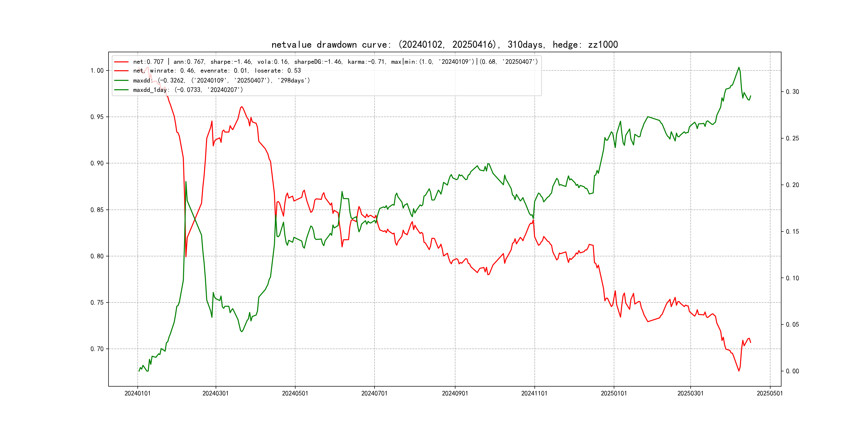Click the maxdd_1day legend entry text

(x=188, y=90)
